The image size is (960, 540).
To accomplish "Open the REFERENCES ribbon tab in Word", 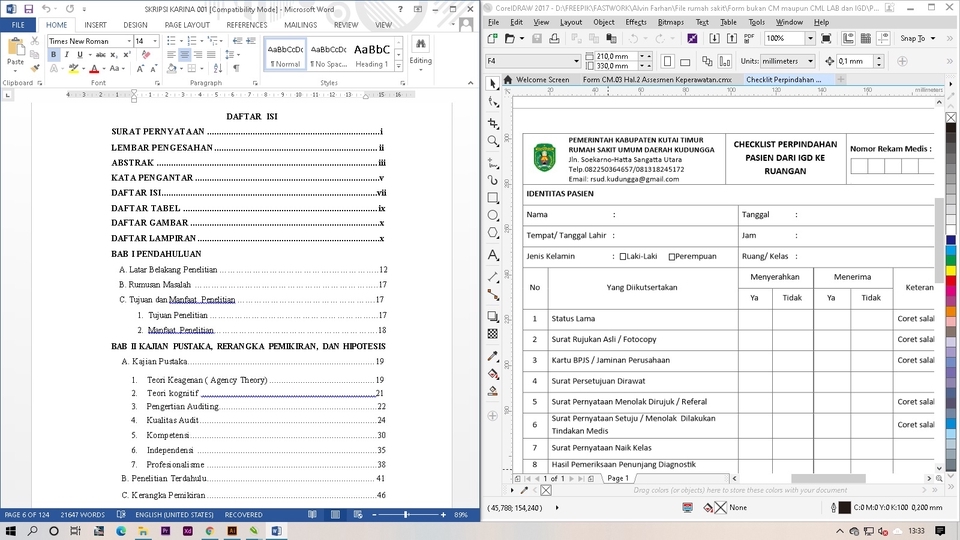I will pos(246,25).
